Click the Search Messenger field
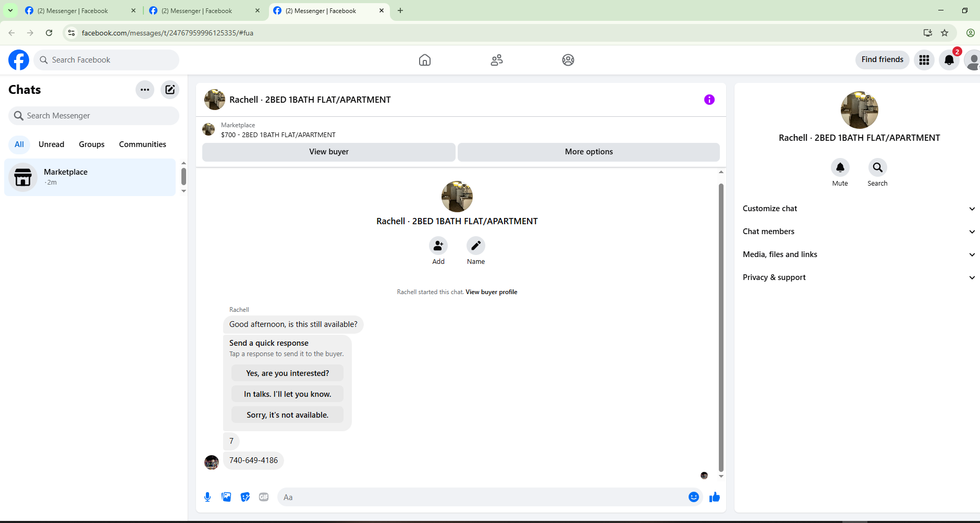 [94, 116]
